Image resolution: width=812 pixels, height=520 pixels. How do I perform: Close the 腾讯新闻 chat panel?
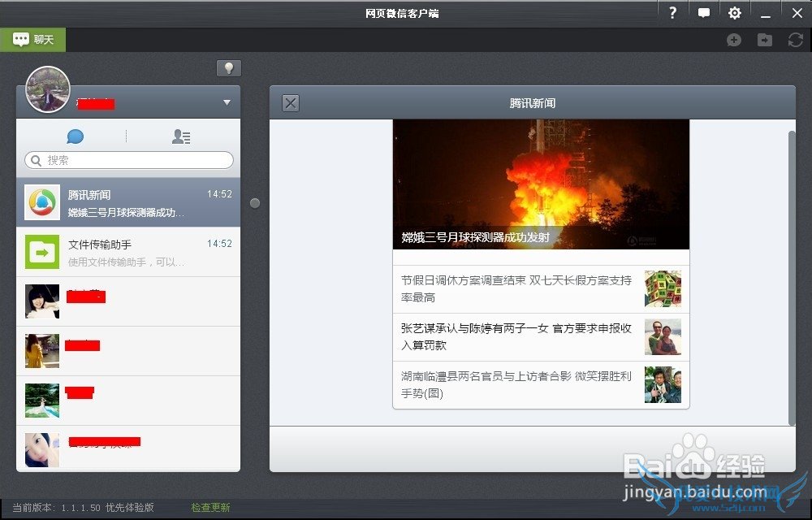(291, 103)
